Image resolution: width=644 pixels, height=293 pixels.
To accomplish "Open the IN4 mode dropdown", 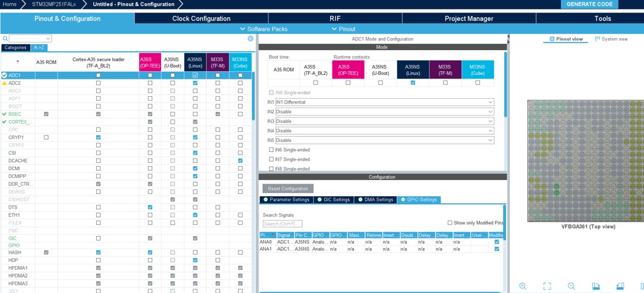I will pyautogui.click(x=384, y=131).
